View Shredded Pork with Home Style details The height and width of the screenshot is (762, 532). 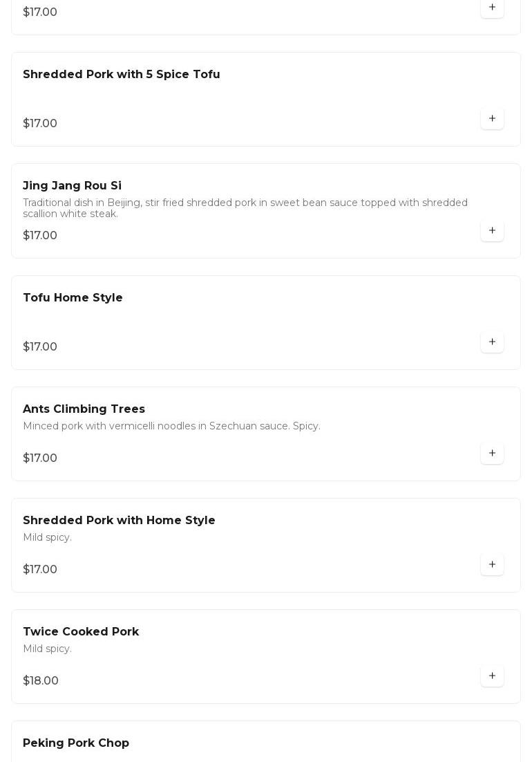click(119, 521)
